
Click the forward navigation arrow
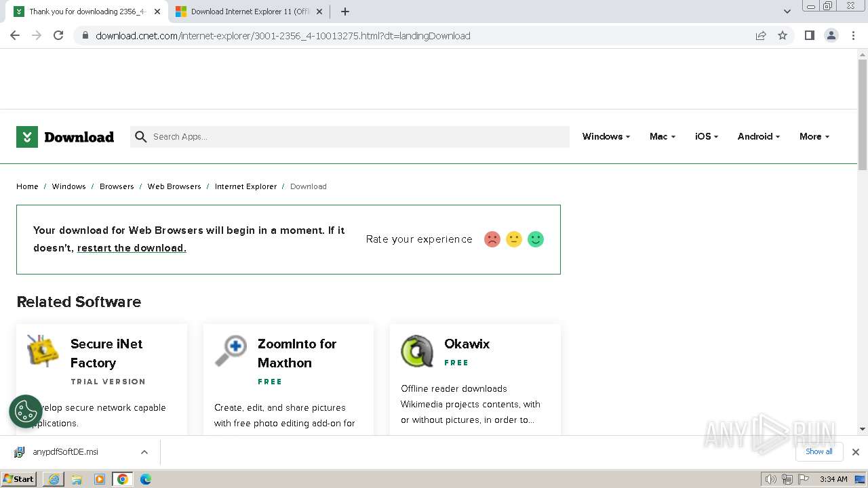(37, 35)
